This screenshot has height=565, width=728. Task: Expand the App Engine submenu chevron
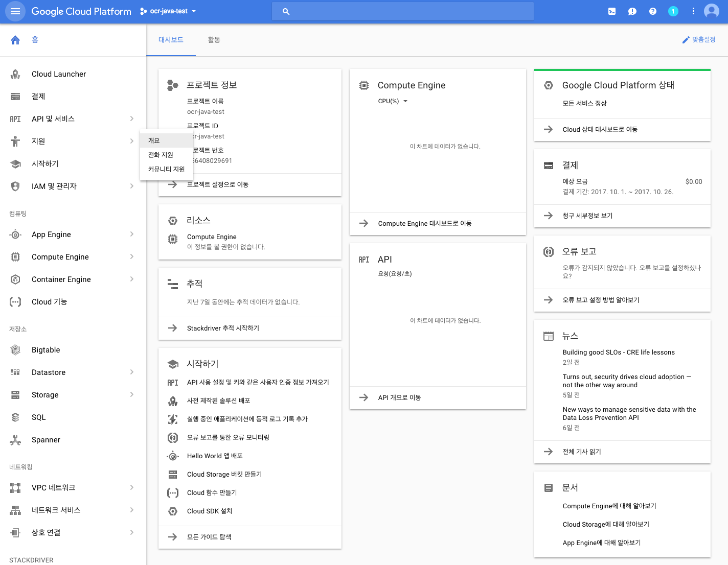[x=132, y=234]
